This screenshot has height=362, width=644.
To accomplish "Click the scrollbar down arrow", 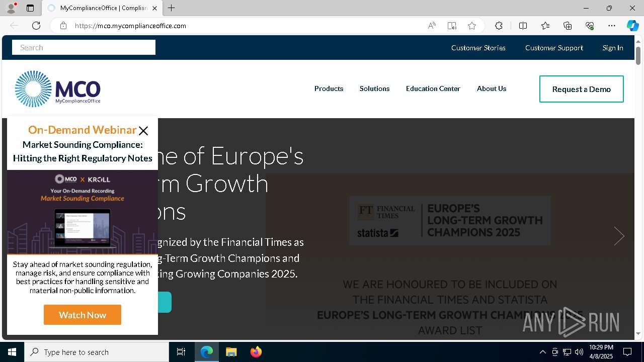I will [x=638, y=333].
